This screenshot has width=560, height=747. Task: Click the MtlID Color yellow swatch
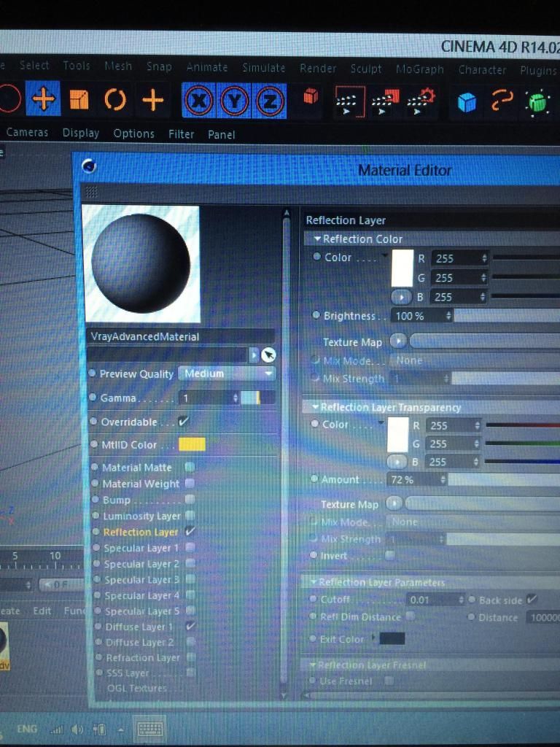pos(192,444)
